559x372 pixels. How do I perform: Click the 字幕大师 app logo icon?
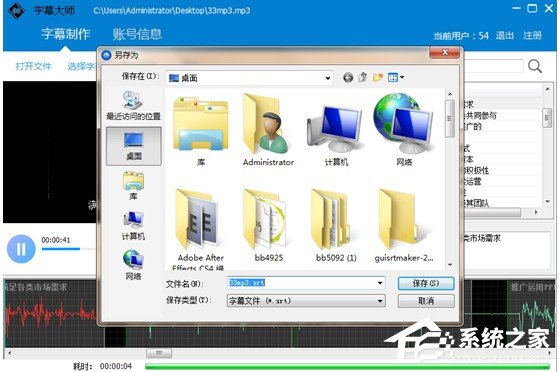pos(16,11)
